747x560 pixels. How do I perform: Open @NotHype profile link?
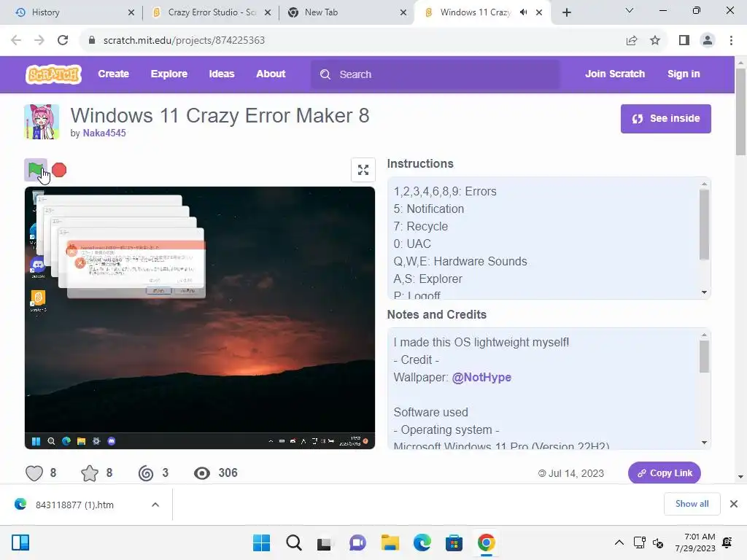481,377
